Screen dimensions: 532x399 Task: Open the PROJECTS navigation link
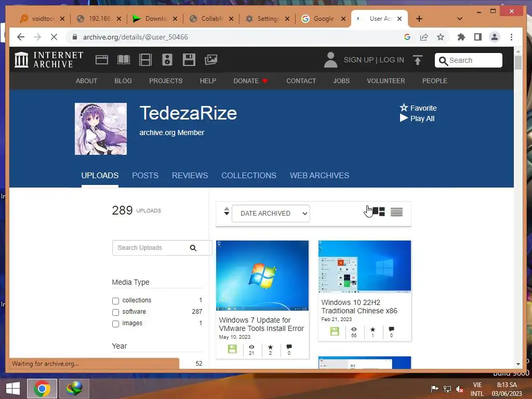(x=166, y=81)
